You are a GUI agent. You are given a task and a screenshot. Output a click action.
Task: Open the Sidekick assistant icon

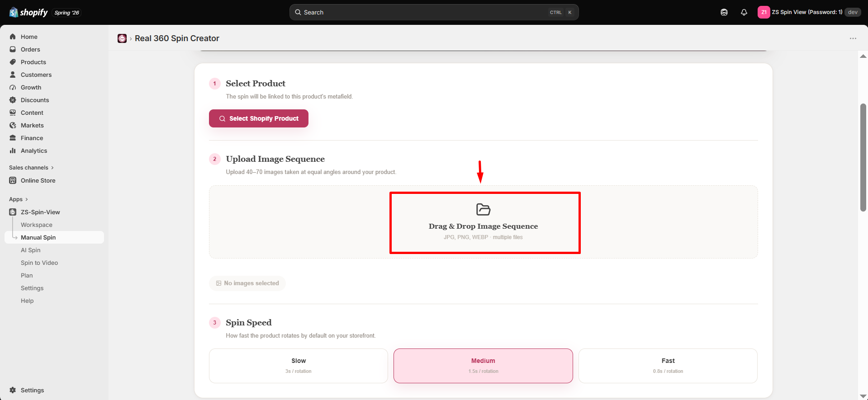[724, 12]
